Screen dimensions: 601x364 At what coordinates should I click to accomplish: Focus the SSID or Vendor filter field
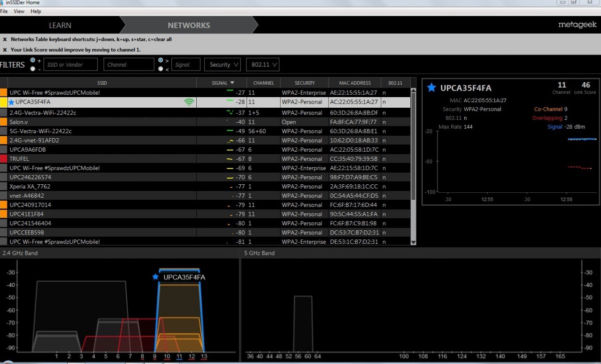point(71,65)
